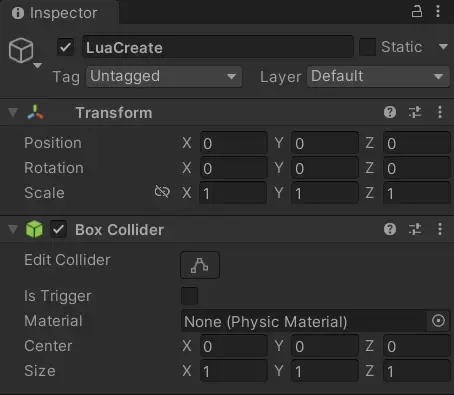Toggle the LuaCreate active checkbox
This screenshot has width=454, height=395.
tap(65, 47)
